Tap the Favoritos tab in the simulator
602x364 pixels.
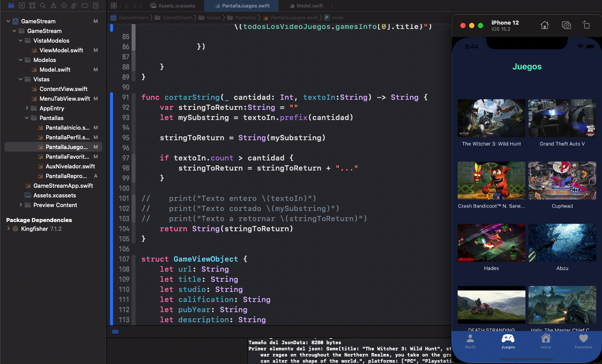click(584, 341)
